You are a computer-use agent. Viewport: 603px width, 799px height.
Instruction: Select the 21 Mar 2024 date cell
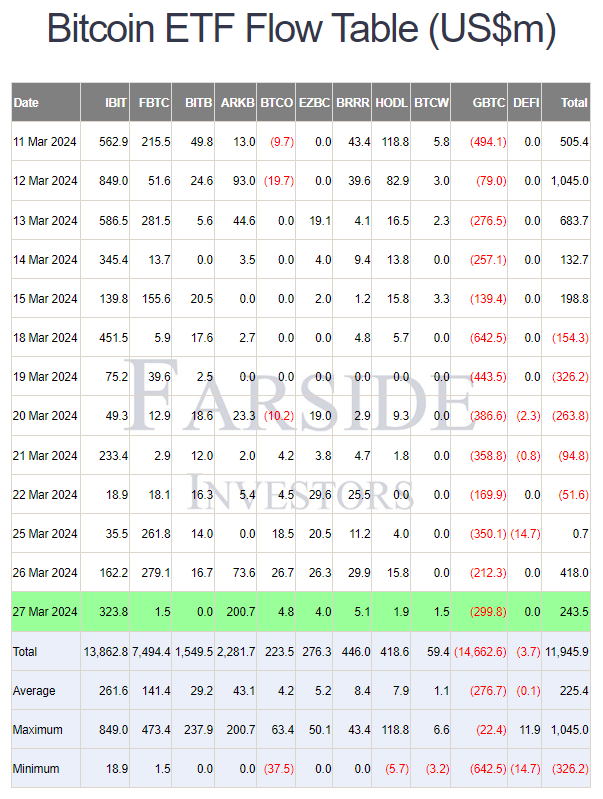click(45, 456)
